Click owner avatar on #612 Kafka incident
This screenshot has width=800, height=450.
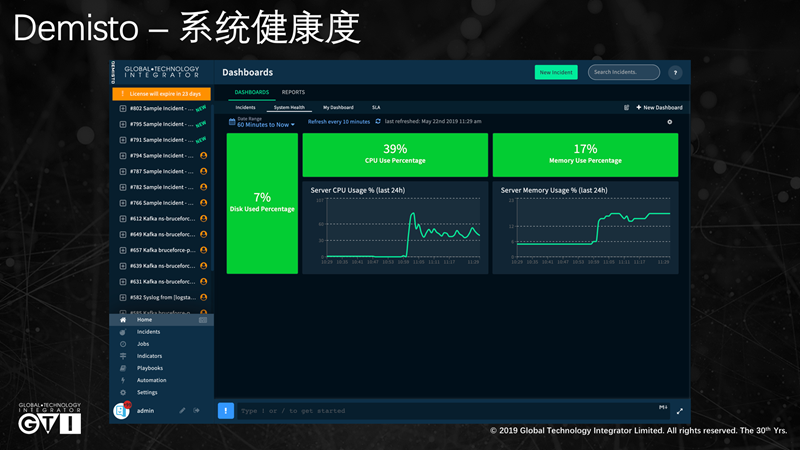click(x=204, y=218)
